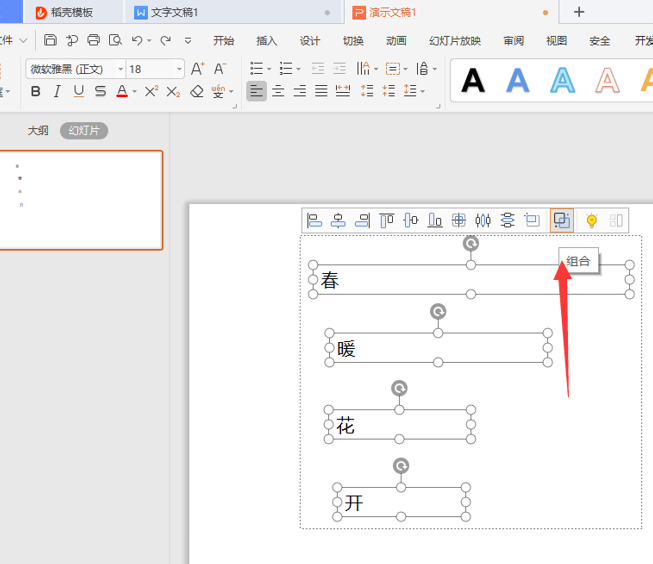Viewport: 653px width, 564px height.
Task: Open the font name dropdown
Action: [120, 69]
